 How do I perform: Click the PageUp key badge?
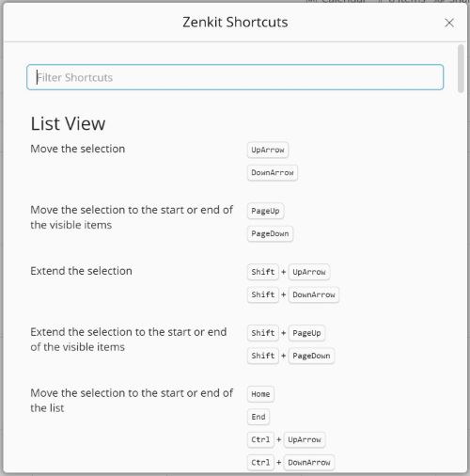tap(265, 211)
